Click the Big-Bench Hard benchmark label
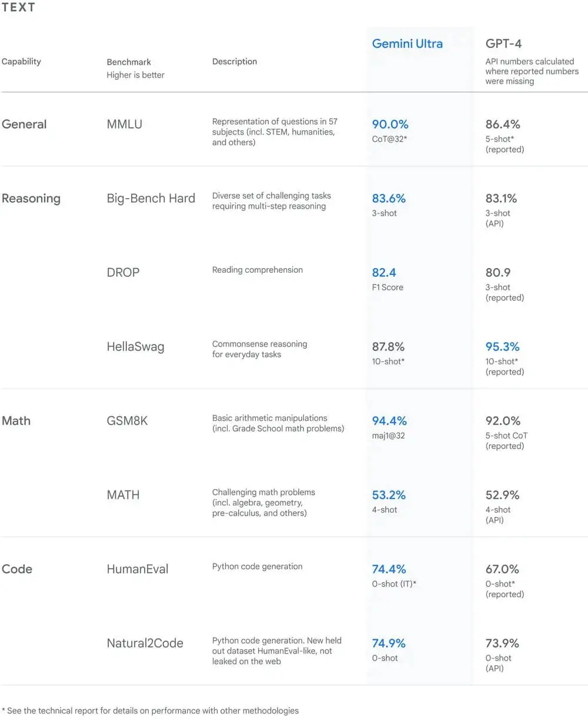588x720 pixels. click(151, 198)
